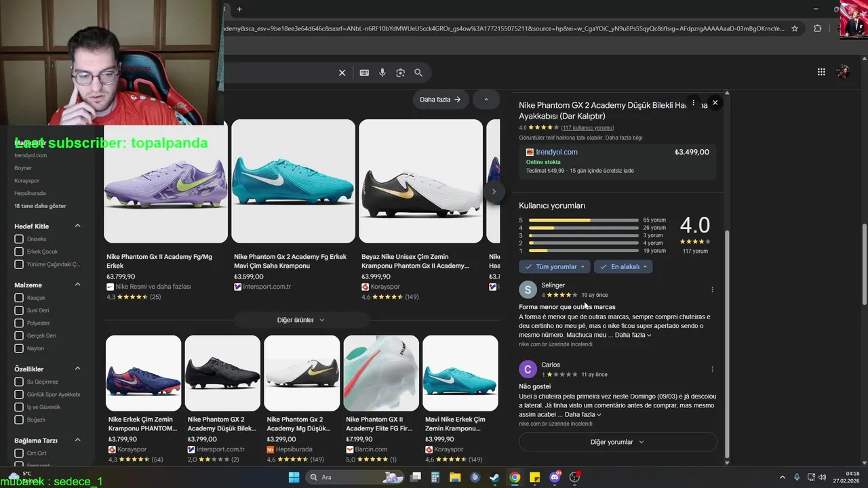Check the Kauçuk material filter
868x488 pixels.
[19, 298]
